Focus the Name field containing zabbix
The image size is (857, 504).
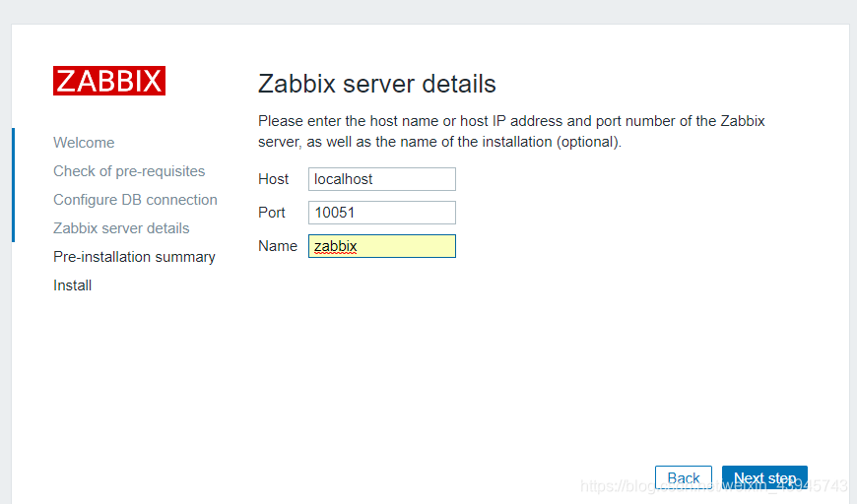tap(382, 246)
